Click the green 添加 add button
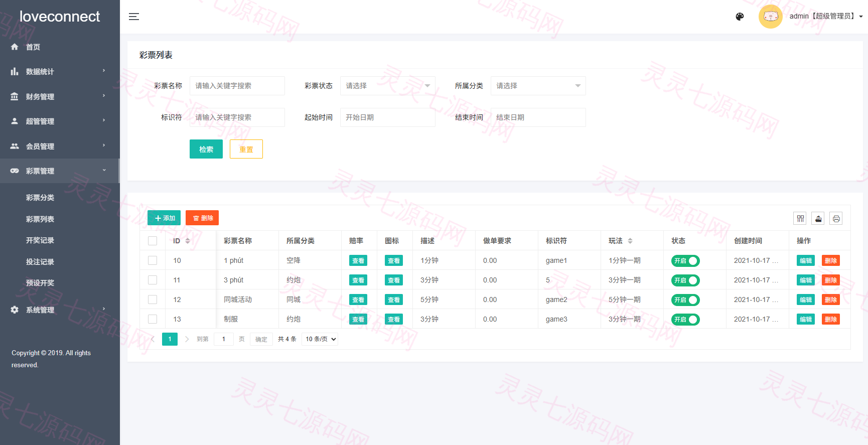 (164, 218)
